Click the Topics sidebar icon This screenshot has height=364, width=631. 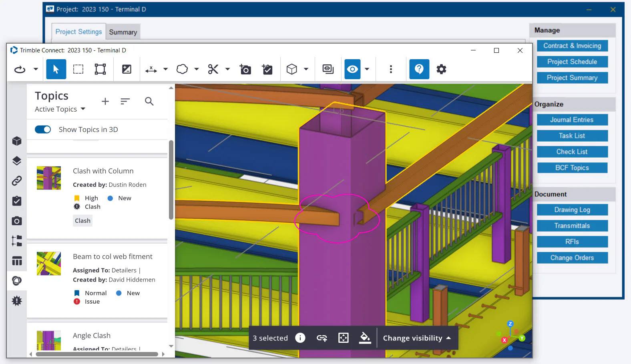click(17, 281)
